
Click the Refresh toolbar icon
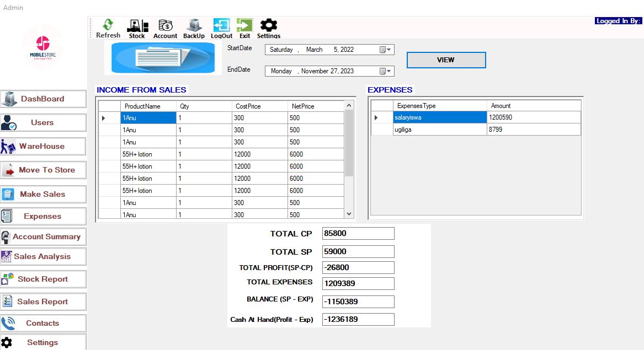tap(108, 28)
